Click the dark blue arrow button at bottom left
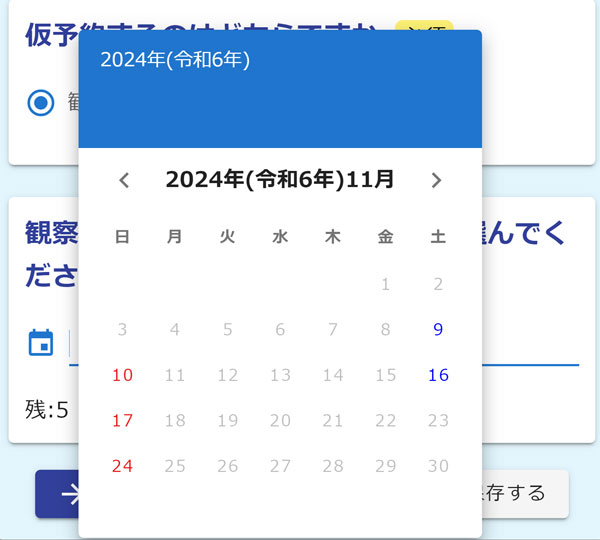Viewport: 600px width, 540px height. coord(57,494)
